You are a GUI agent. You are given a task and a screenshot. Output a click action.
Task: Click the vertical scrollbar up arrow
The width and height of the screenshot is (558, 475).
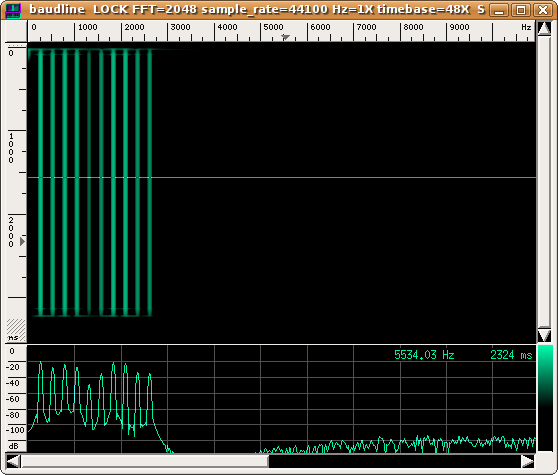pyautogui.click(x=544, y=28)
